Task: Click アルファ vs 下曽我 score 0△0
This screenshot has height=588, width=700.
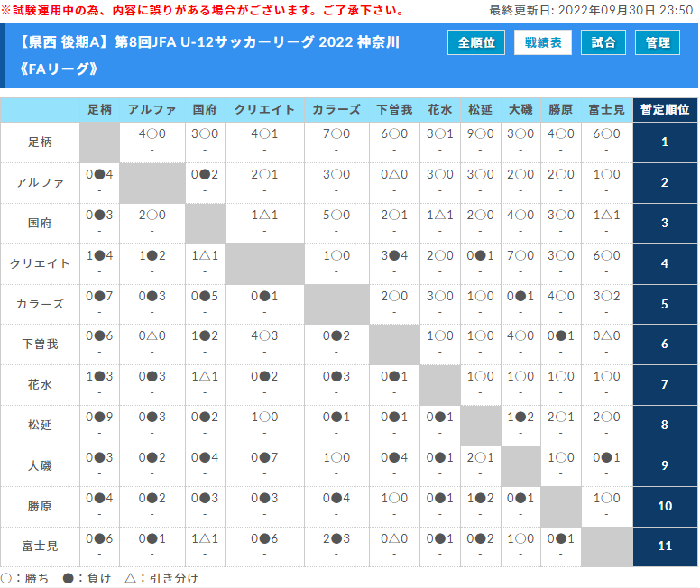Action: coord(394,175)
